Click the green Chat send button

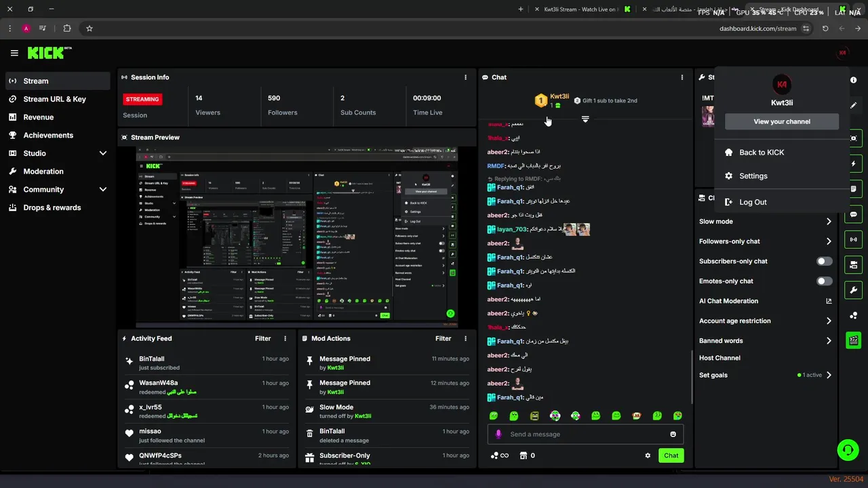(671, 455)
